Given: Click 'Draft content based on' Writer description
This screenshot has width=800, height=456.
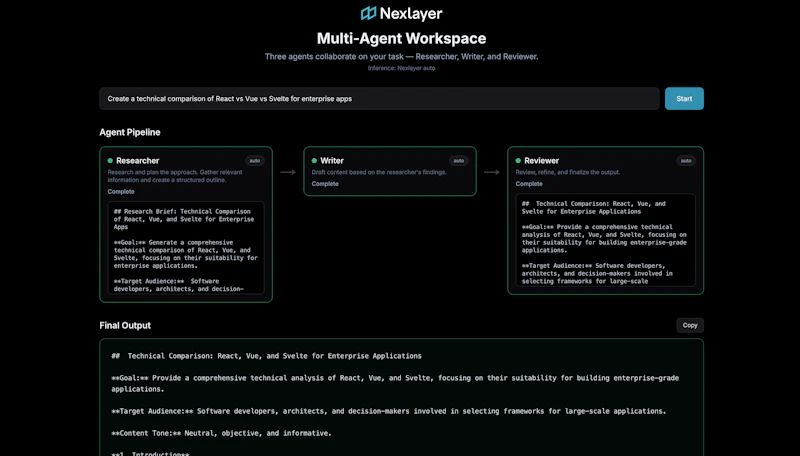Looking at the screenshot, I should coord(379,172).
